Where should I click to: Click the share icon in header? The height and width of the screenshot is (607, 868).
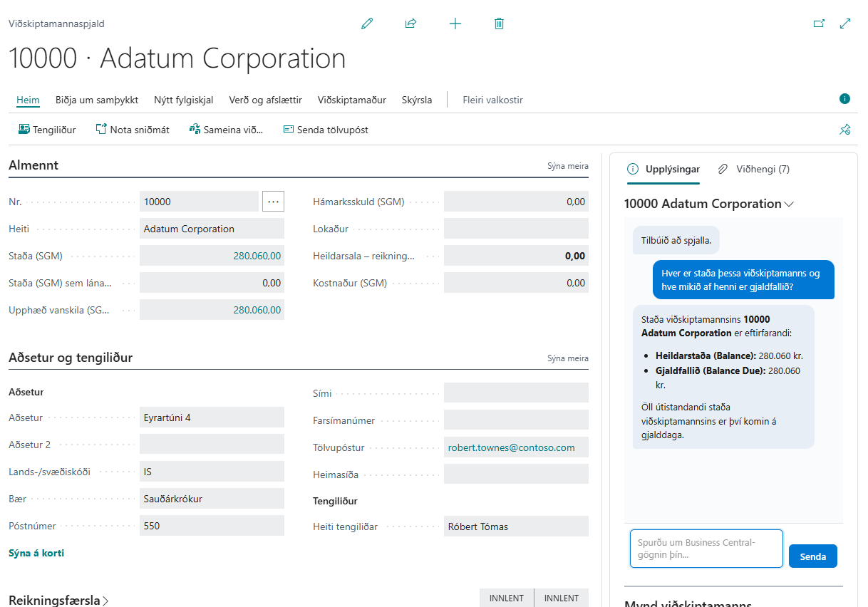(410, 24)
